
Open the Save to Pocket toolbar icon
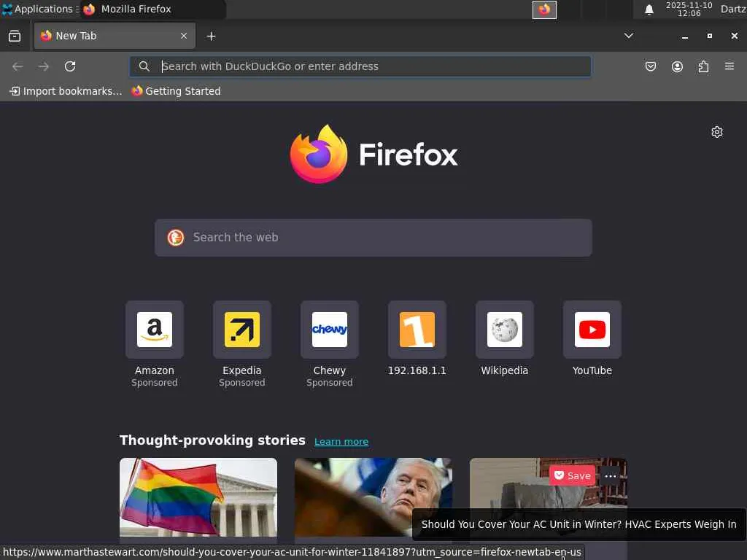click(x=651, y=66)
